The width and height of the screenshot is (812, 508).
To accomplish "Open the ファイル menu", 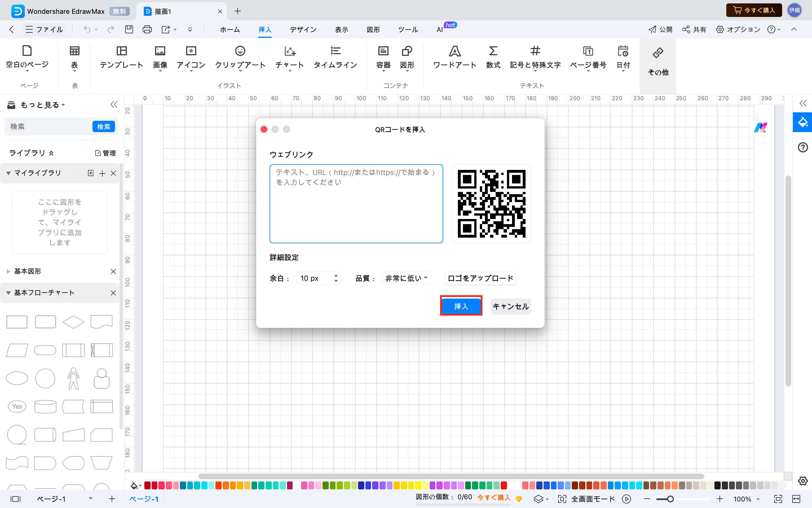I will coord(44,30).
